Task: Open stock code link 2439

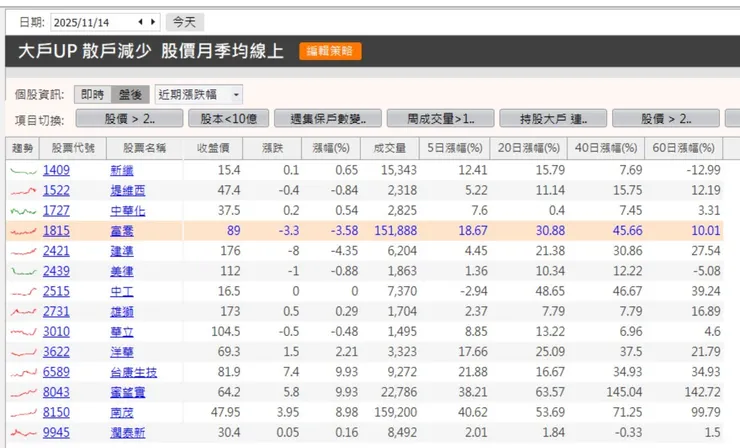Action: pos(56,271)
